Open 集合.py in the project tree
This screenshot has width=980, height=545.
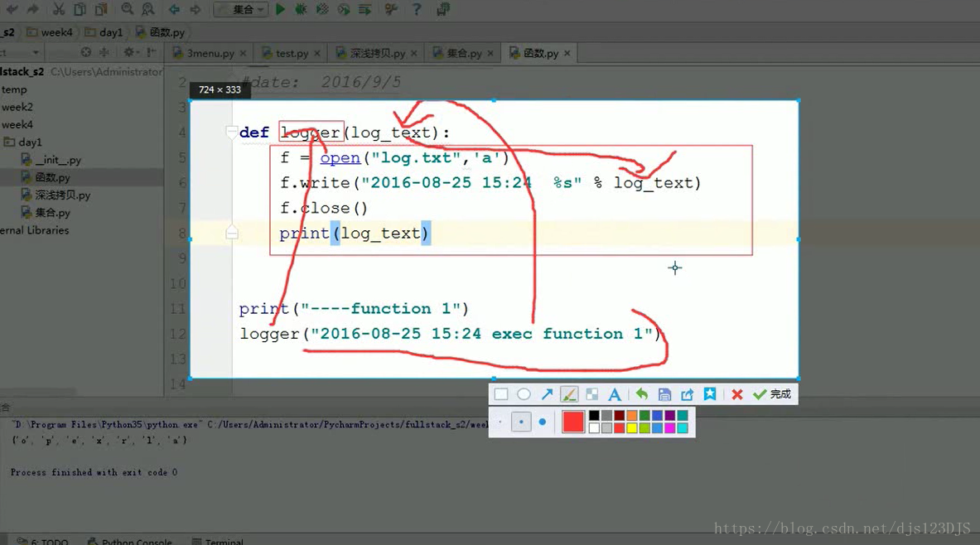pos(46,213)
